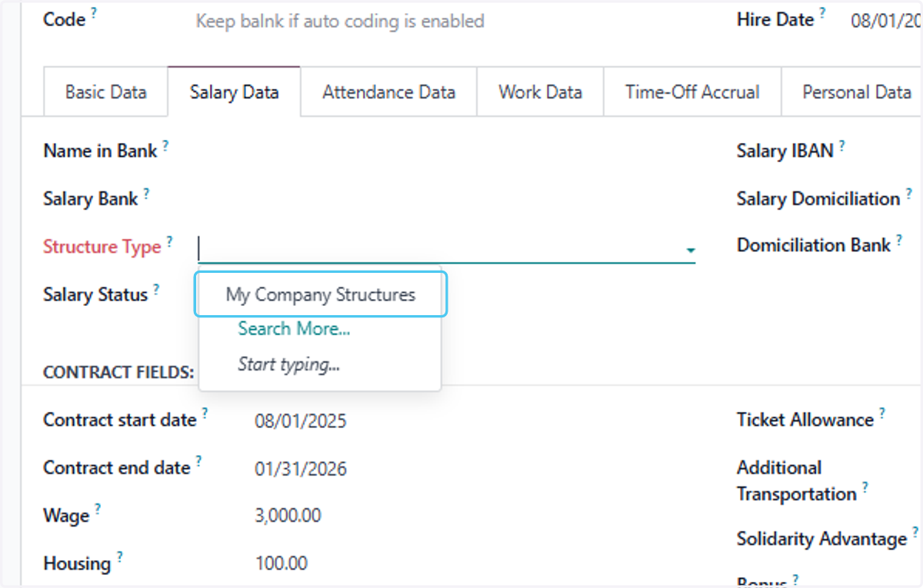Show help tooltip for Salary Bank
The image size is (923, 588).
coord(146,192)
